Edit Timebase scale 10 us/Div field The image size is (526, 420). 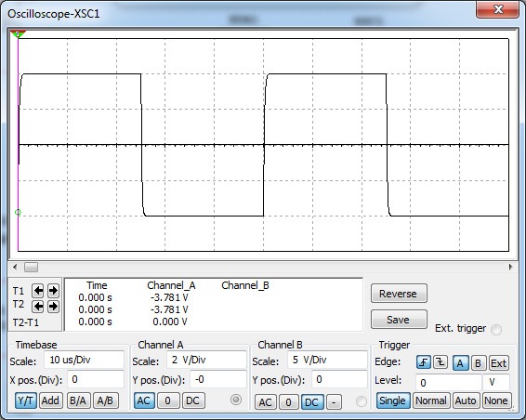pos(84,360)
